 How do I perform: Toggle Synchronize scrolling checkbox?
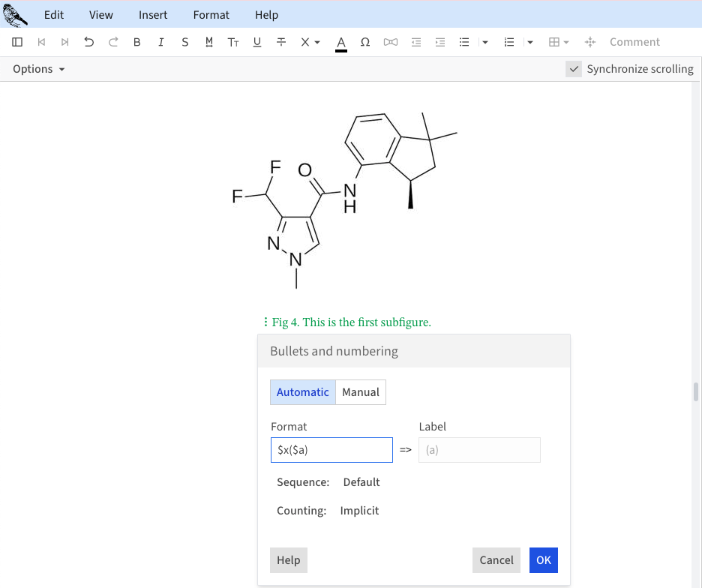574,69
